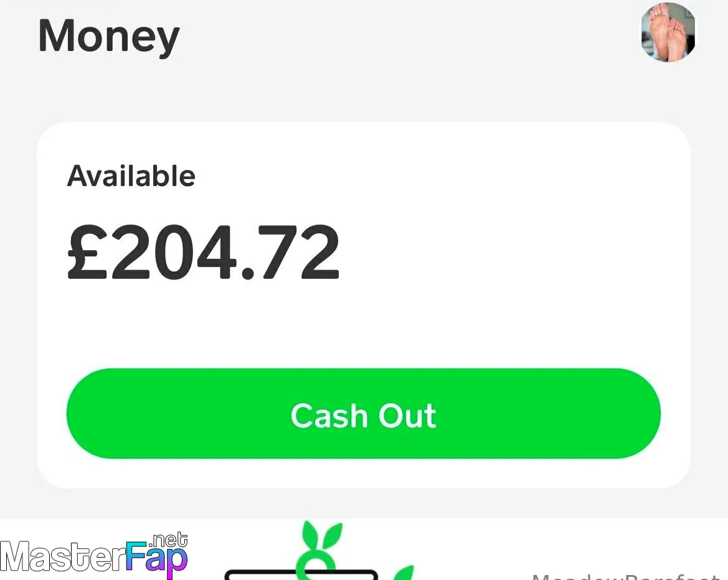
Task: Click the green ring of sprout
Action: [317, 564]
